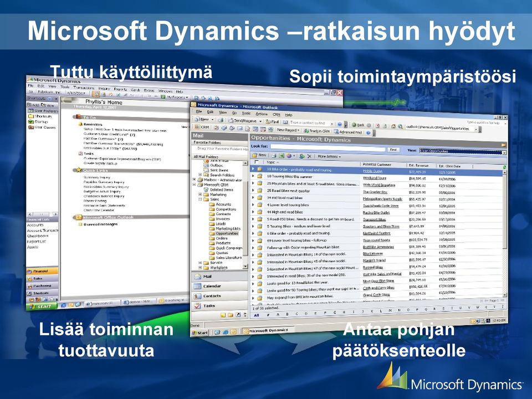Open the More Actions dropdown

[329, 157]
